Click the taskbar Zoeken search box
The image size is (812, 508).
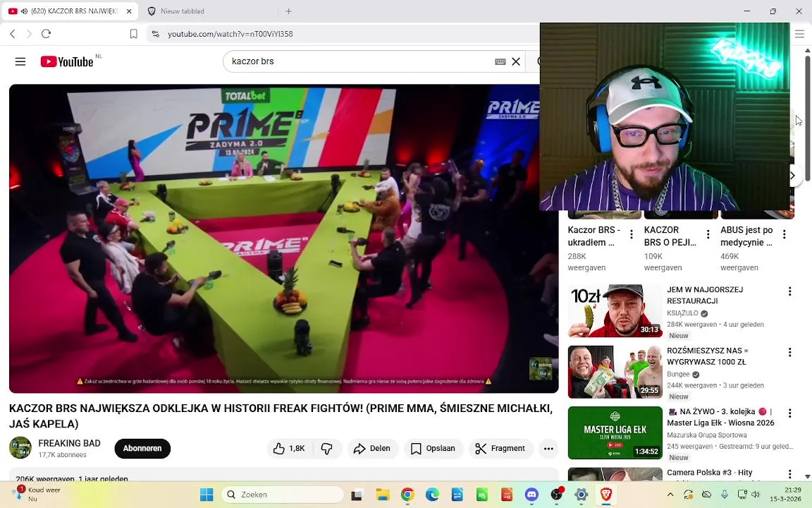tap(283, 495)
